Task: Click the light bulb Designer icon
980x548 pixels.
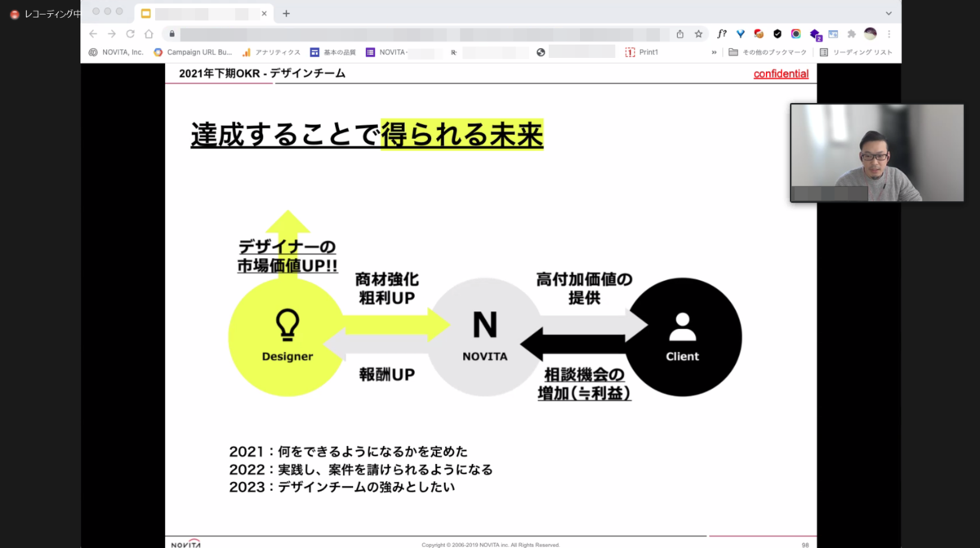Action: click(x=287, y=325)
